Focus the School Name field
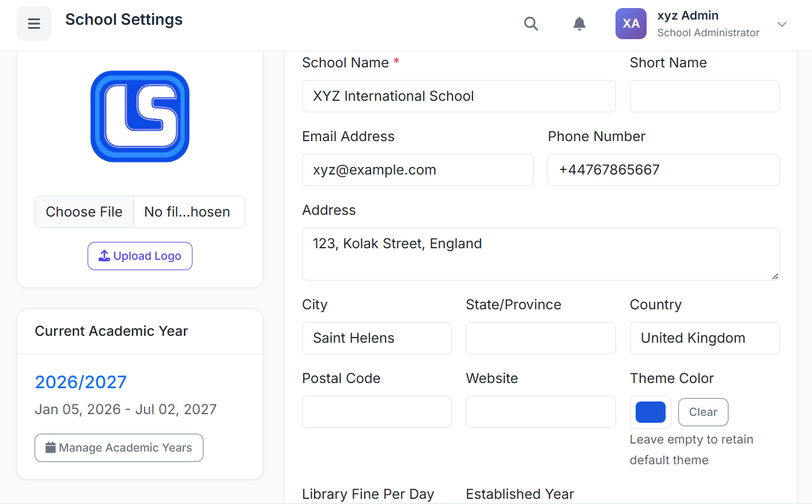812x504 pixels. pyautogui.click(x=458, y=96)
